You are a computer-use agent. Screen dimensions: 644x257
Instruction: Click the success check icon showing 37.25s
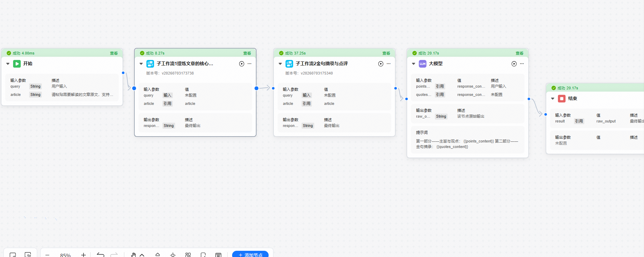[281, 53]
